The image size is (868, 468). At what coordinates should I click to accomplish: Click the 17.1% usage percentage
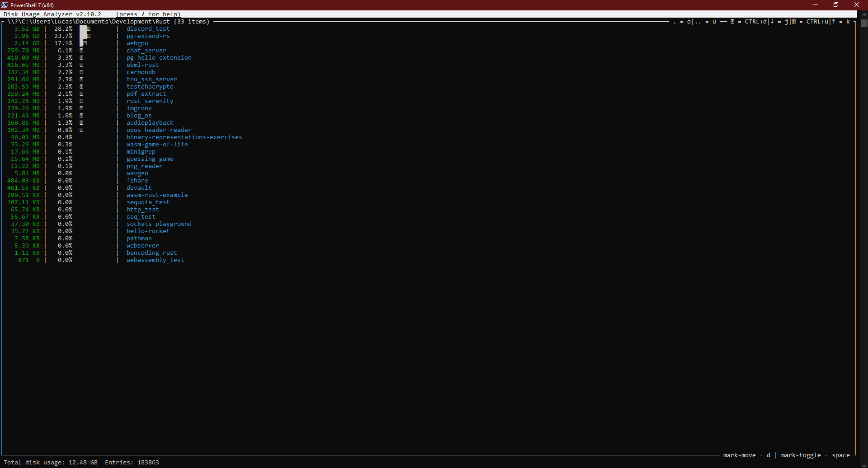(63, 43)
